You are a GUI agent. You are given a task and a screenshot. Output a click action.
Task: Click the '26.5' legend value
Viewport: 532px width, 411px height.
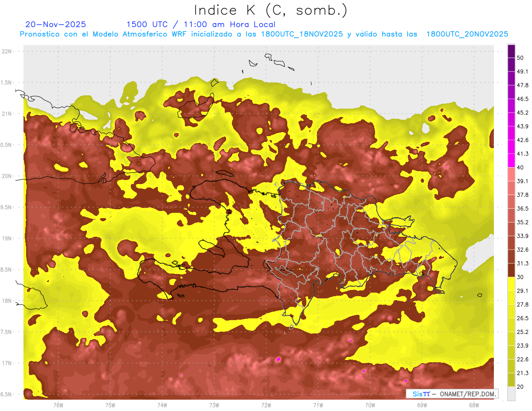coord(523,318)
